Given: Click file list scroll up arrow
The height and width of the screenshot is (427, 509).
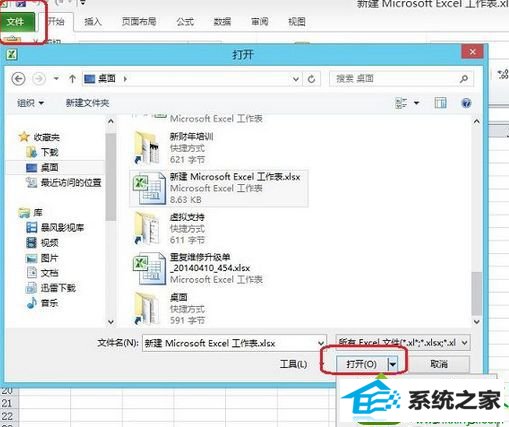Looking at the screenshot, I should (477, 122).
